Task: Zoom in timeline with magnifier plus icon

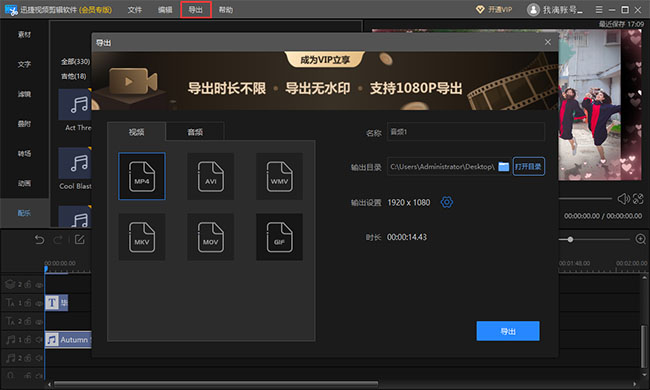Action: [x=640, y=239]
